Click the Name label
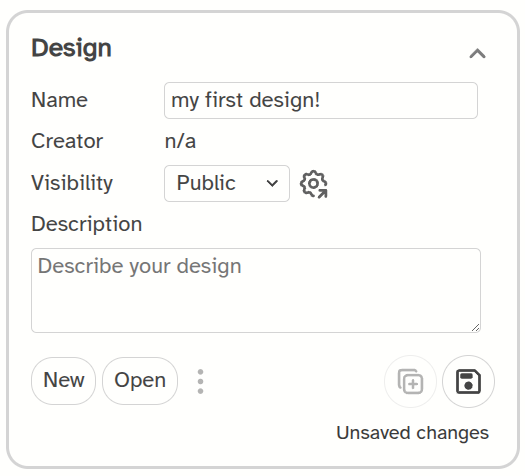This screenshot has width=525, height=476. click(x=60, y=100)
